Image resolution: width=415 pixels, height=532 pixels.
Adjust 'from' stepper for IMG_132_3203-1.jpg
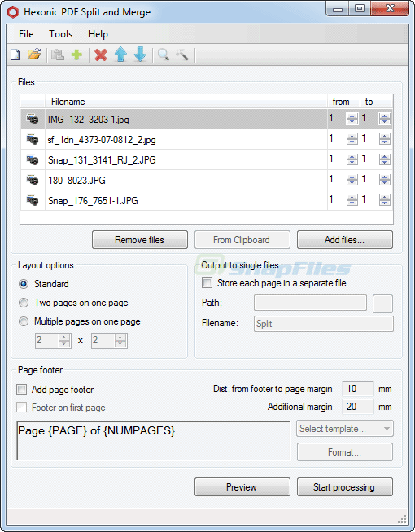coord(352,119)
